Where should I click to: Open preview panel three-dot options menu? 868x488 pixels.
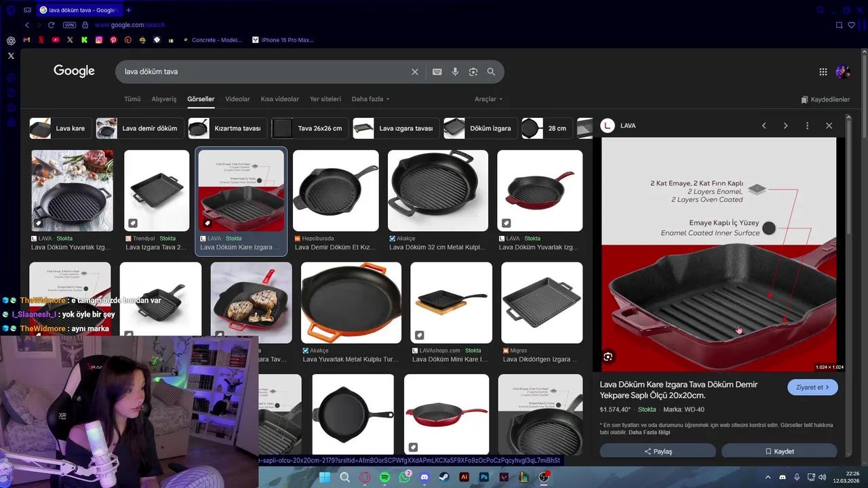coord(807,125)
